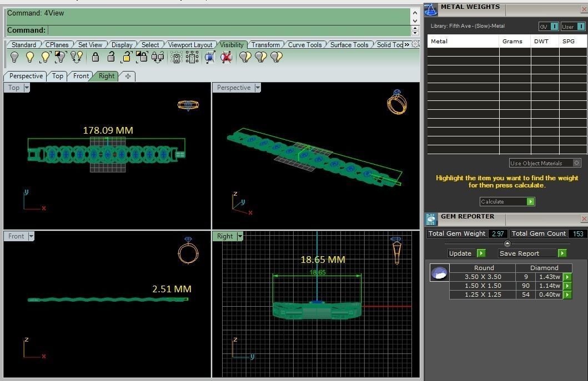
Task: Click the last double-lightbulb icon in toolbar
Action: coord(276,57)
